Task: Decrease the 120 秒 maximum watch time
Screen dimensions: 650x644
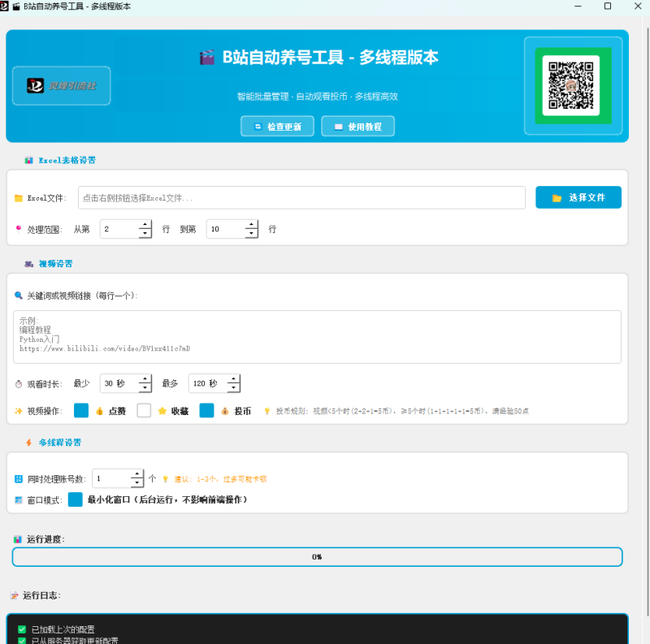Action: [233, 387]
